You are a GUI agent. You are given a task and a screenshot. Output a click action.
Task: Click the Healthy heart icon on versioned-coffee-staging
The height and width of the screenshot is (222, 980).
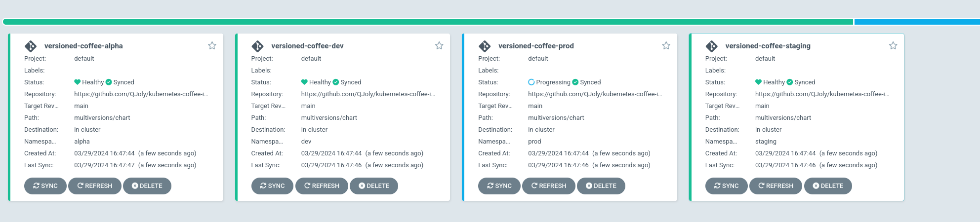coord(759,82)
